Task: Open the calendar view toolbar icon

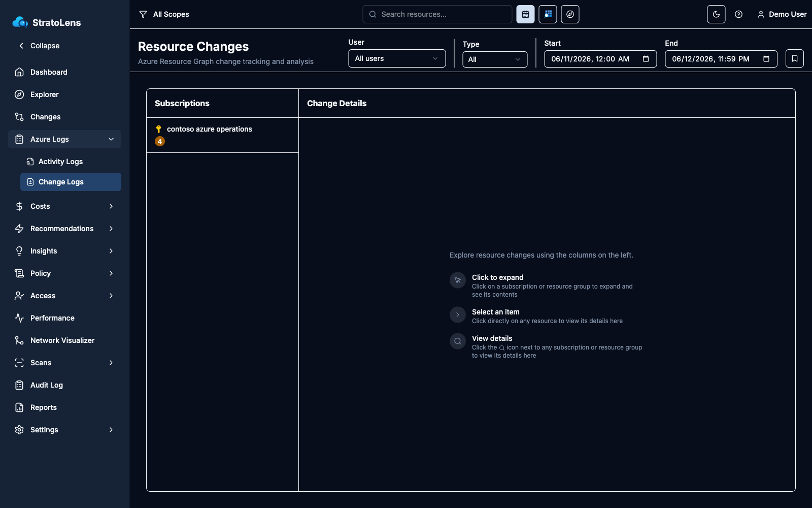Action: coord(525,14)
